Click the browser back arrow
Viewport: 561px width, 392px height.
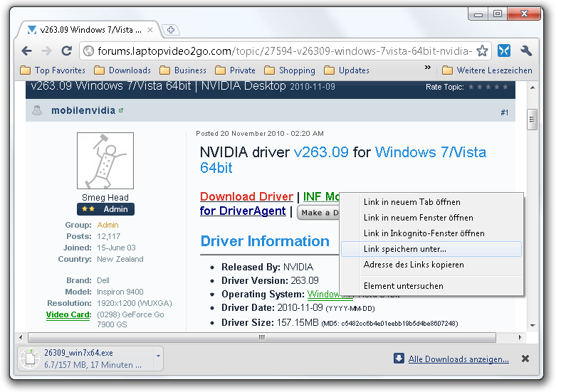26,51
